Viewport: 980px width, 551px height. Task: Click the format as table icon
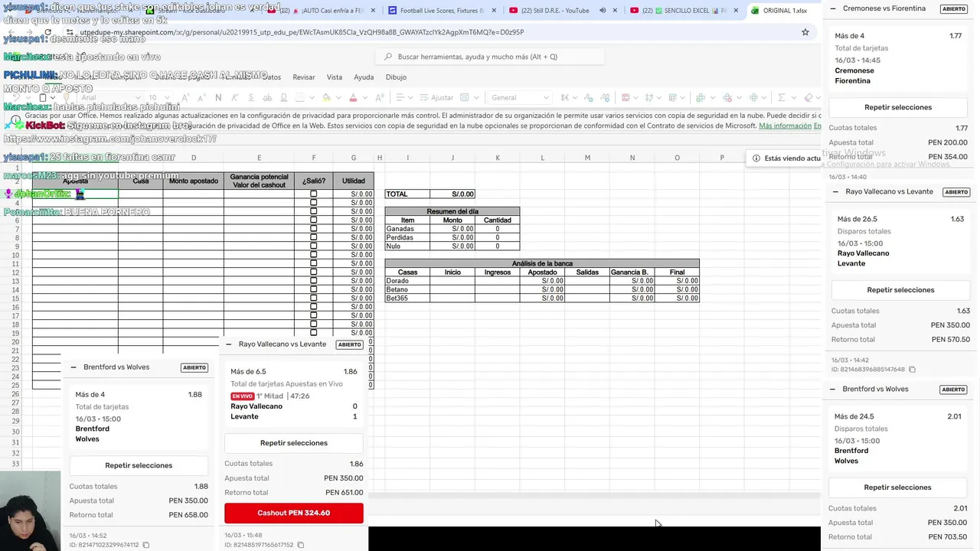coord(649,97)
